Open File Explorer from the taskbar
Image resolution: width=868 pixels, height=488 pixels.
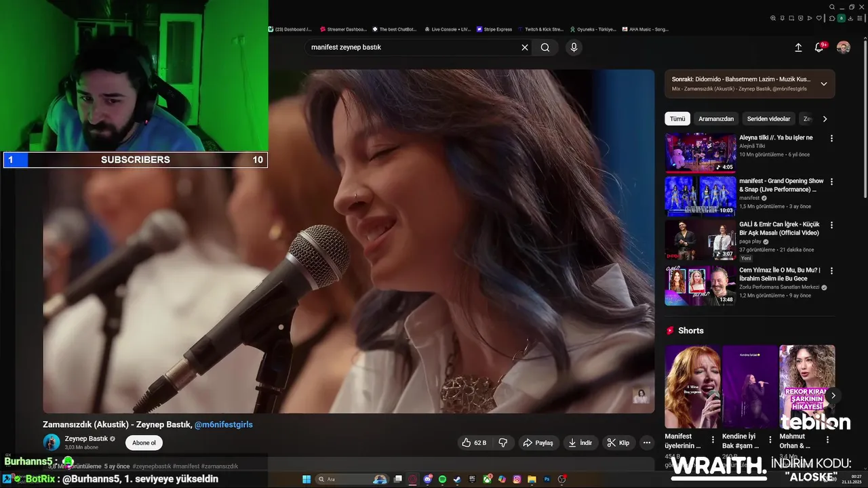point(532,479)
